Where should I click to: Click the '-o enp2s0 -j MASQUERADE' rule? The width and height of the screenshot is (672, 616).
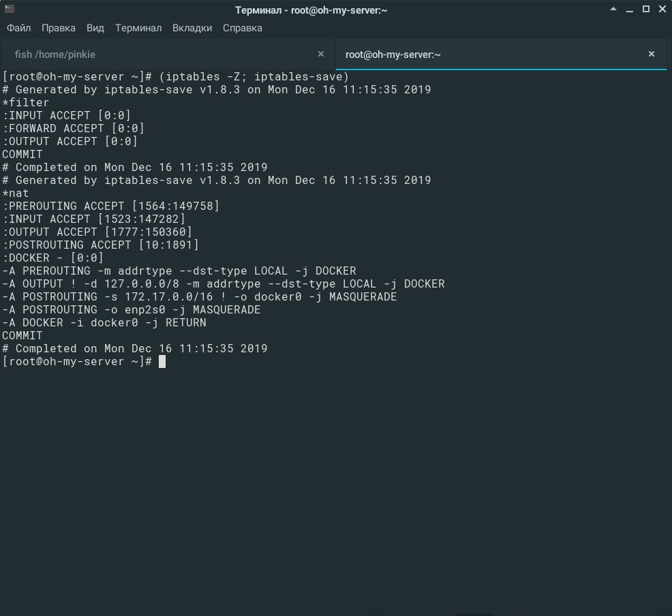(131, 310)
